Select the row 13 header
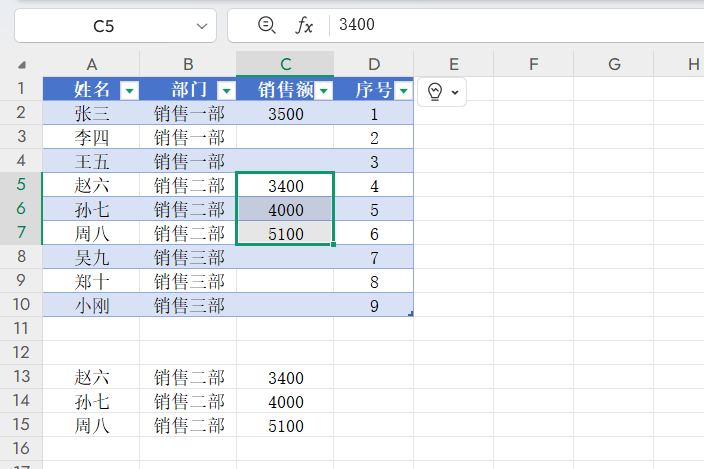Viewport: 704px width, 469px height. tap(21, 378)
